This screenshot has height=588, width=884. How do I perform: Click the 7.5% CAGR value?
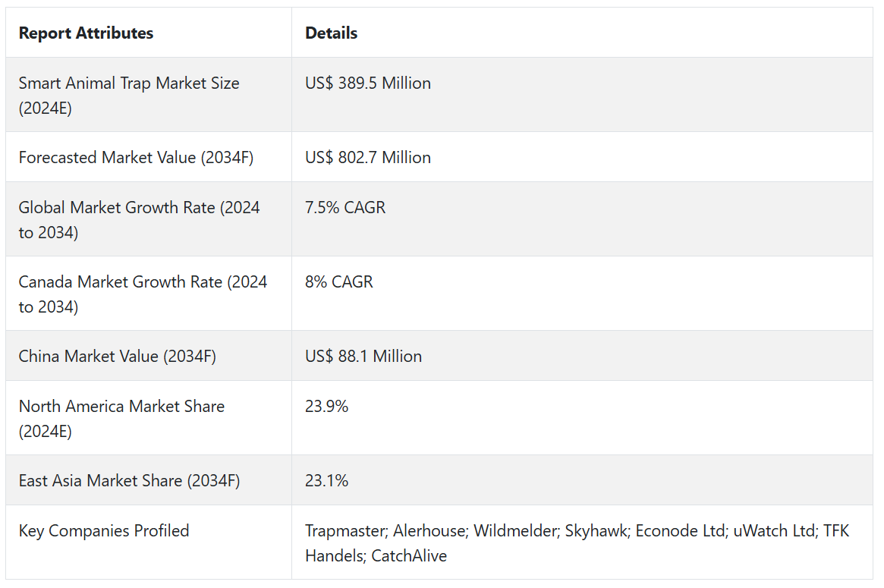tap(345, 208)
